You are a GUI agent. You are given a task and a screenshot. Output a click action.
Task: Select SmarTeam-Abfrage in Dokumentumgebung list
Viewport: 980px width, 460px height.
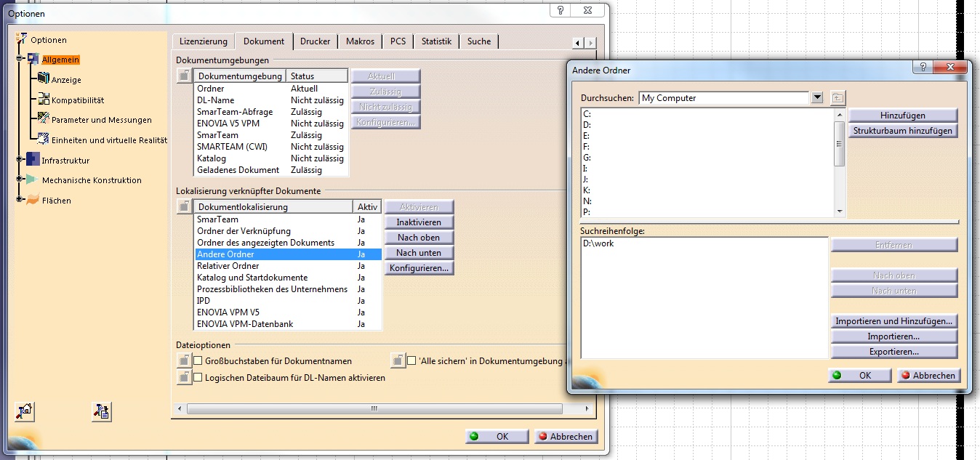click(x=271, y=112)
